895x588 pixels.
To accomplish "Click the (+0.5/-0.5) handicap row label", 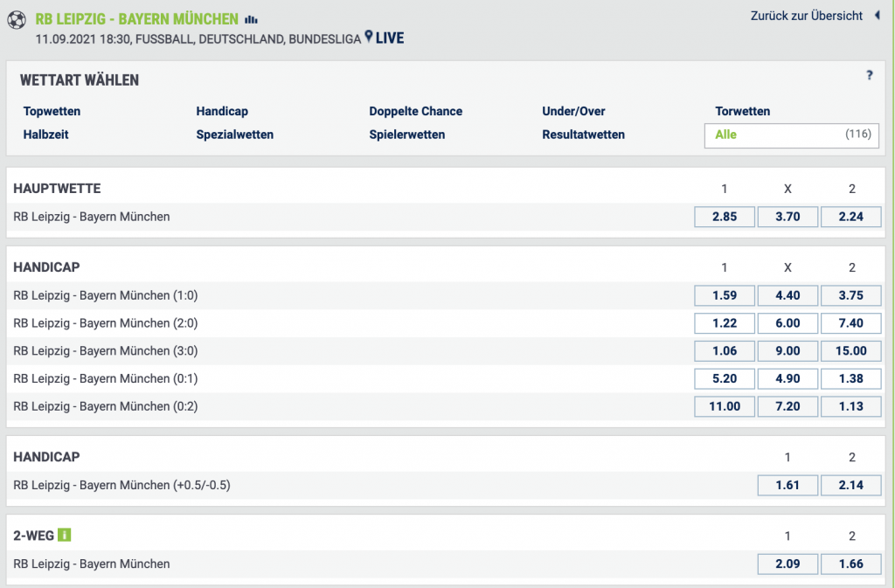I will 121,486.
